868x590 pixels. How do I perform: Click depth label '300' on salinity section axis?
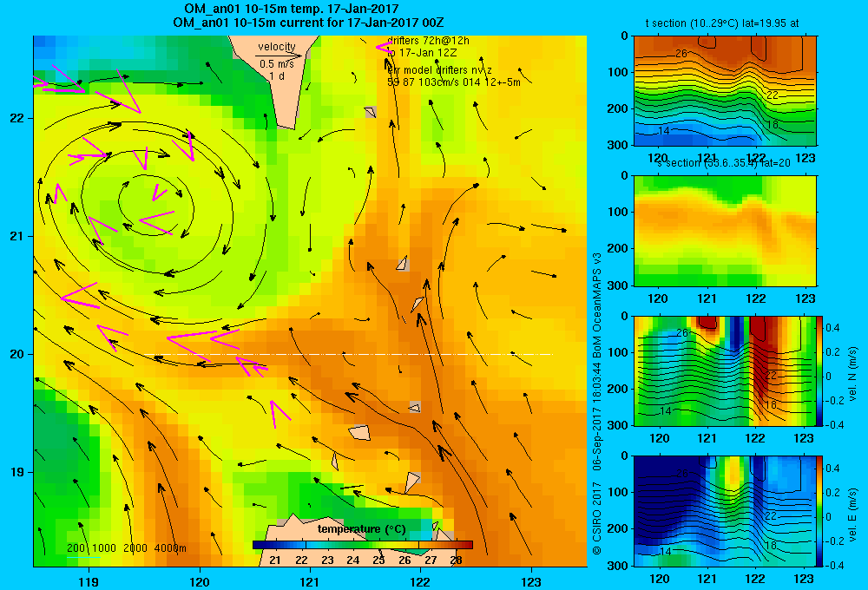619,285
